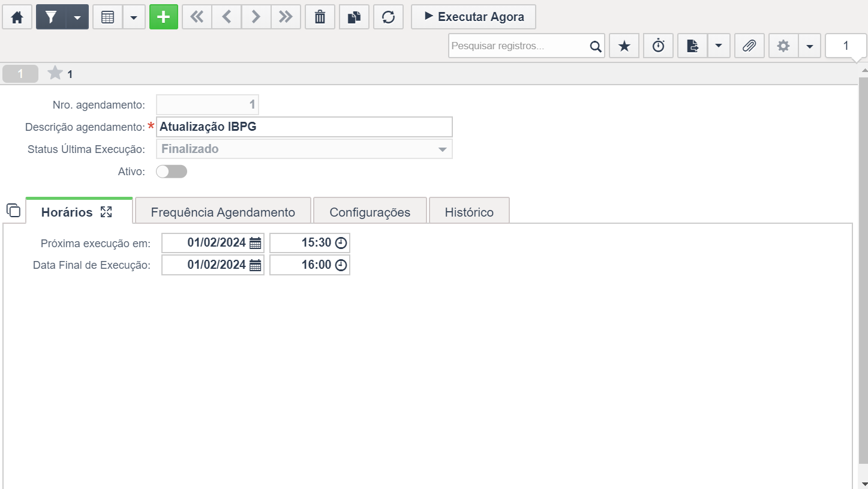The height and width of the screenshot is (489, 868).
Task: Open settings gear icon
Action: pos(783,46)
